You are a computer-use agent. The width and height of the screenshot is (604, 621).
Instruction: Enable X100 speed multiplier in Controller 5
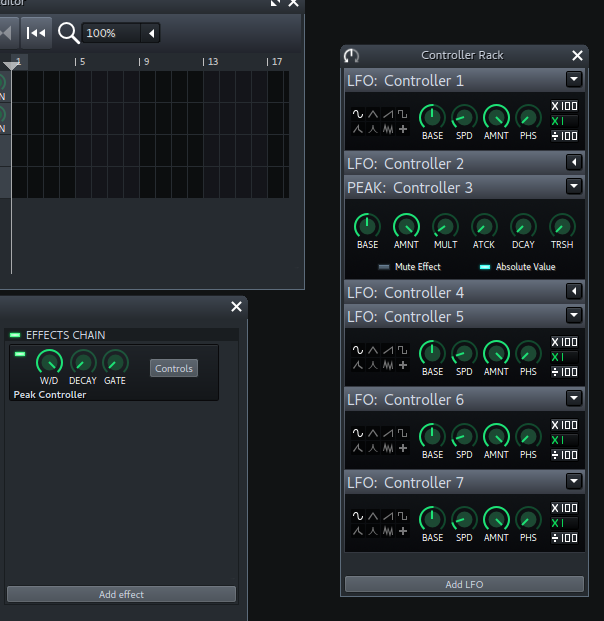tap(564, 342)
